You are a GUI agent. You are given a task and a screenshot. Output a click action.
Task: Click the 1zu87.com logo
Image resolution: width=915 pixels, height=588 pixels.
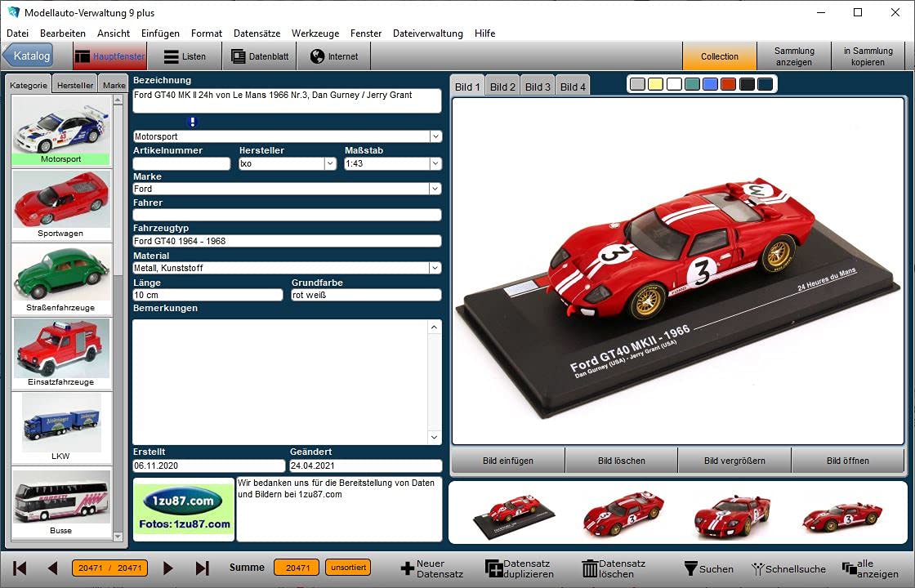coord(184,510)
